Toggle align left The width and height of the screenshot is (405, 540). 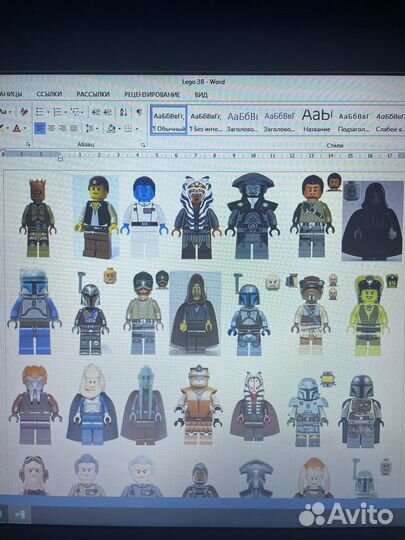pos(40,128)
